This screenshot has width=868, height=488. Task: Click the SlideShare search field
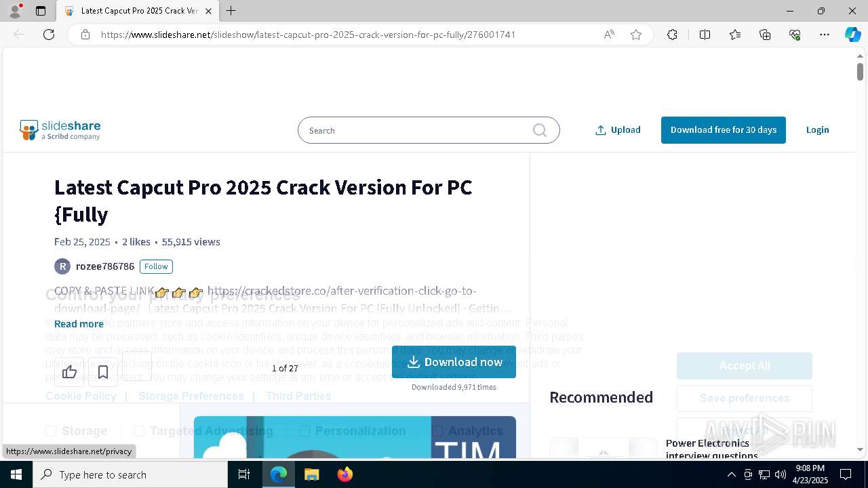click(429, 130)
